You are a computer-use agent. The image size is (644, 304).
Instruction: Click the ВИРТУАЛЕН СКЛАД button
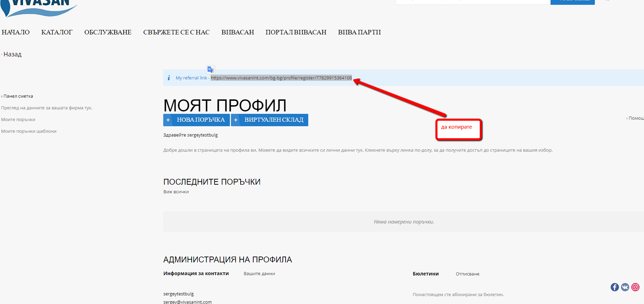click(x=269, y=120)
